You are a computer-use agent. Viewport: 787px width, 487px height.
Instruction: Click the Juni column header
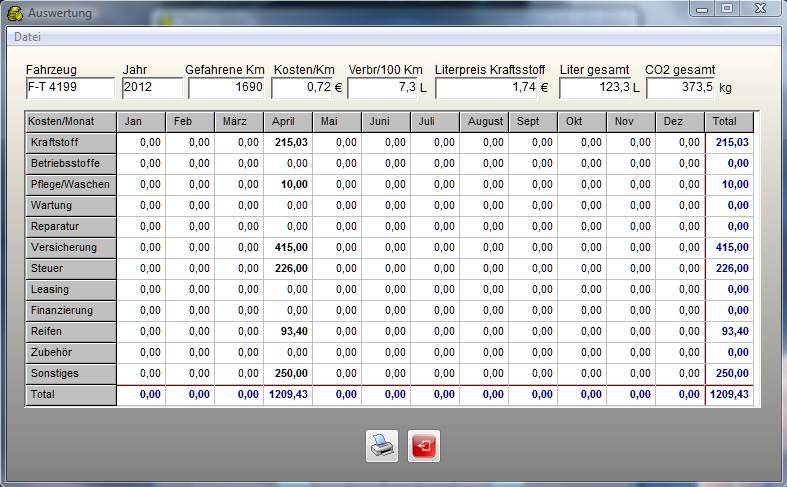[x=386, y=122]
